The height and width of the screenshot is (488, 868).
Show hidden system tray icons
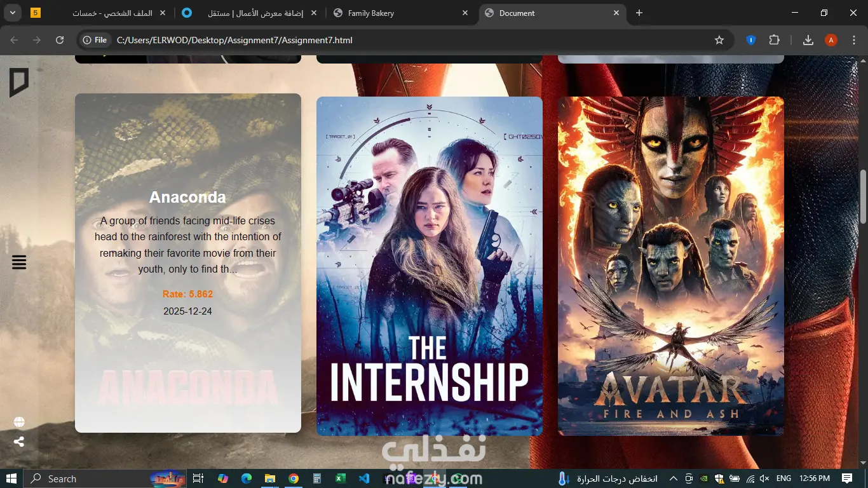(x=674, y=478)
